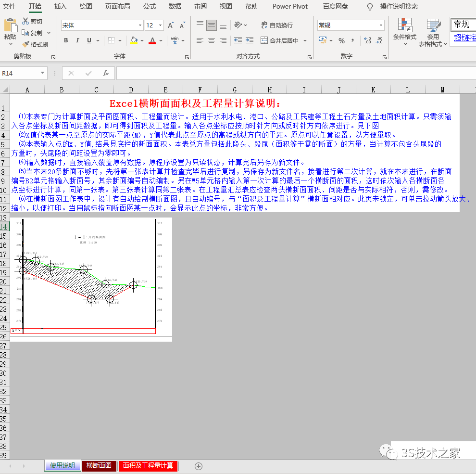Open the clipboard pane launcher

[53, 57]
